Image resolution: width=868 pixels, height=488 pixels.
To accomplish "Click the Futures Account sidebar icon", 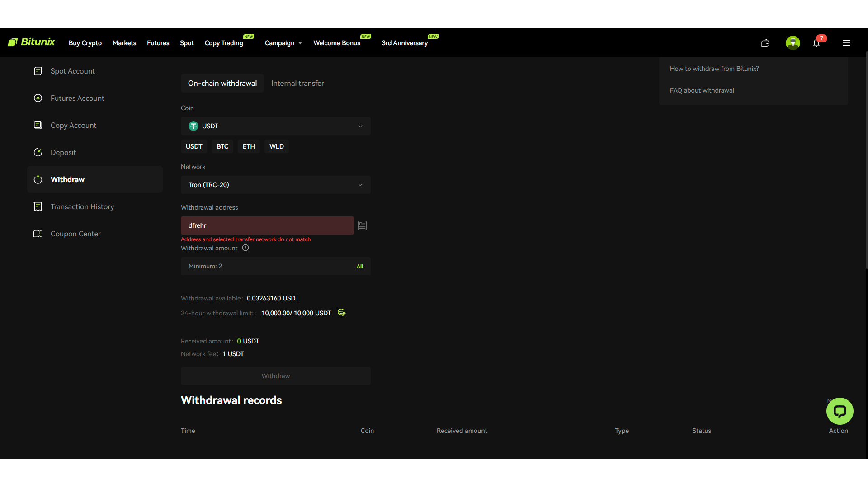I will tap(38, 98).
